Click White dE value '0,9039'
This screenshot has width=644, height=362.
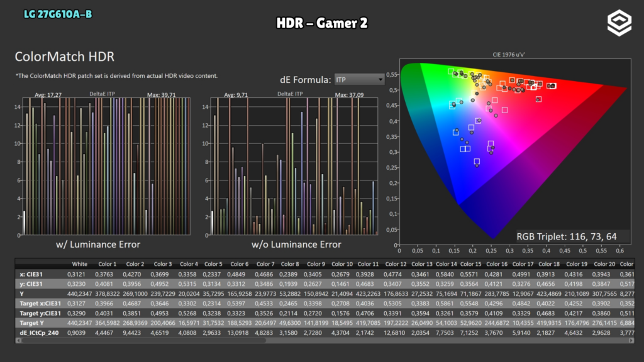coord(76,333)
